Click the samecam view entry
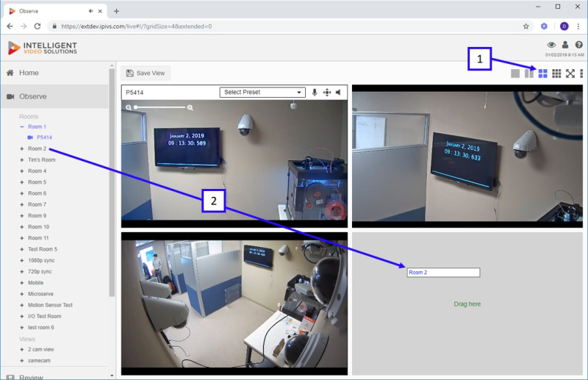The height and width of the screenshot is (380, 588). click(39, 360)
